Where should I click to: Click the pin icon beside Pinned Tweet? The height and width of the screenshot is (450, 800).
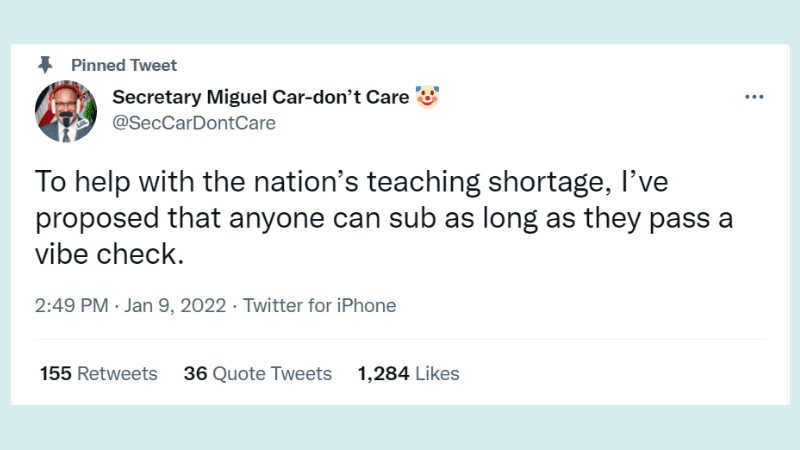[45, 65]
